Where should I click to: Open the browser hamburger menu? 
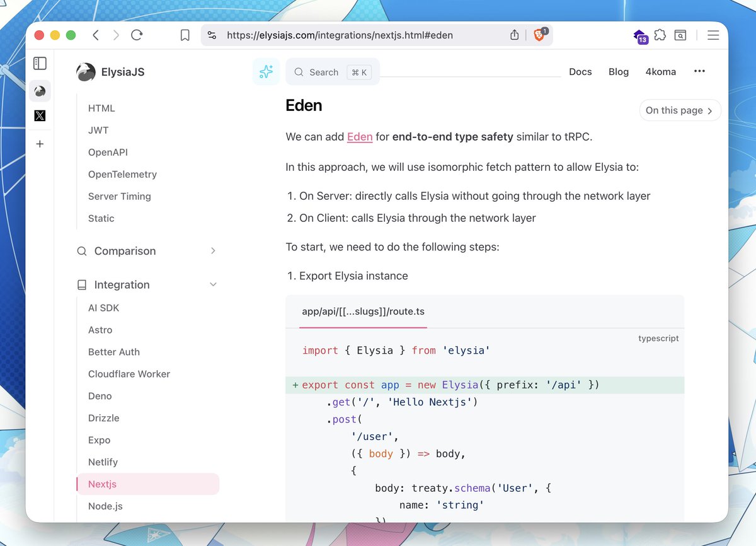pos(713,35)
